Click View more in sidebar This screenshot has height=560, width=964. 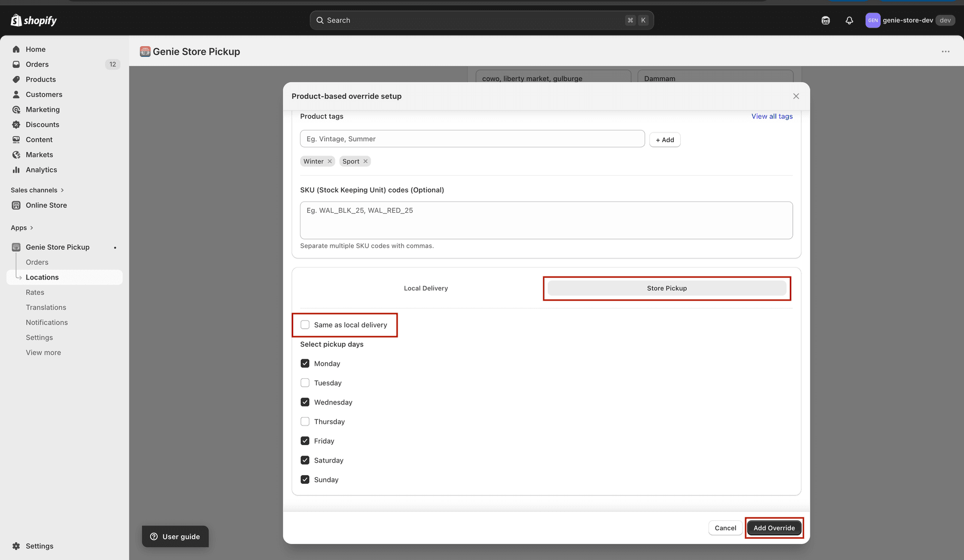pyautogui.click(x=43, y=353)
